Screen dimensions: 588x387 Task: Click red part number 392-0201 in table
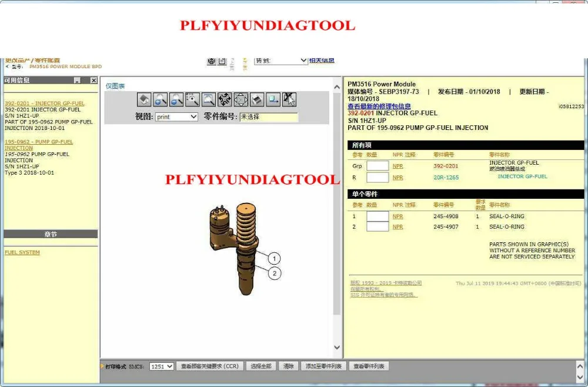[446, 166]
